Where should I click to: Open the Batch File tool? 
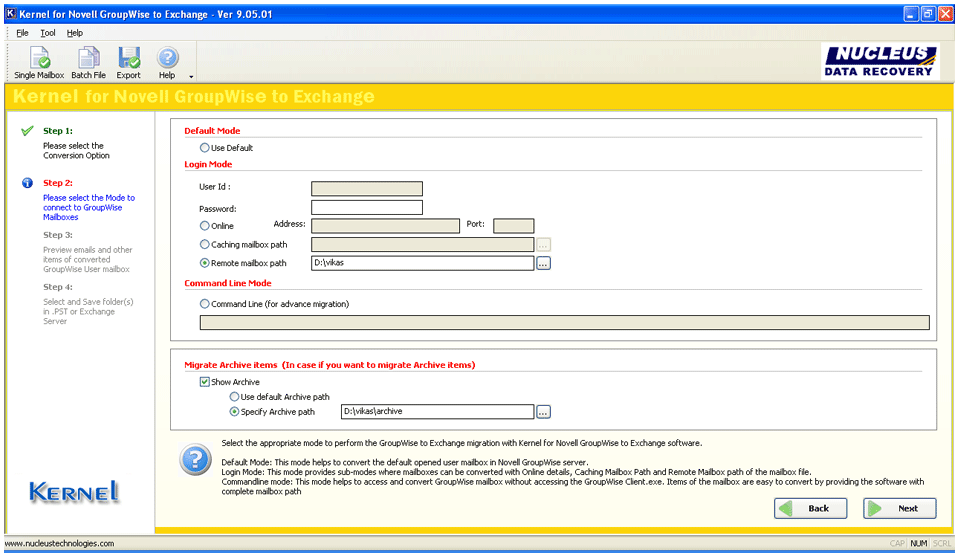(89, 63)
